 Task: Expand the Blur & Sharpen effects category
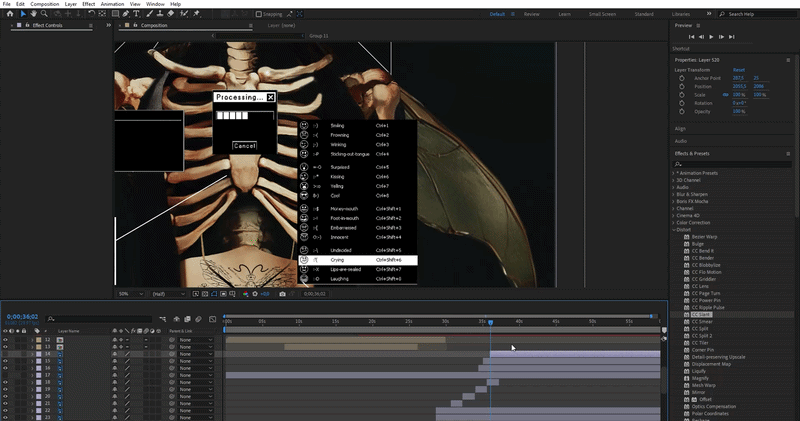tap(673, 194)
